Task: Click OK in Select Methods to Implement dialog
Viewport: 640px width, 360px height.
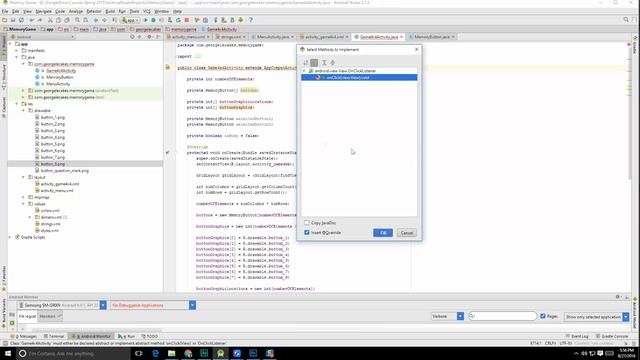Action: click(383, 233)
